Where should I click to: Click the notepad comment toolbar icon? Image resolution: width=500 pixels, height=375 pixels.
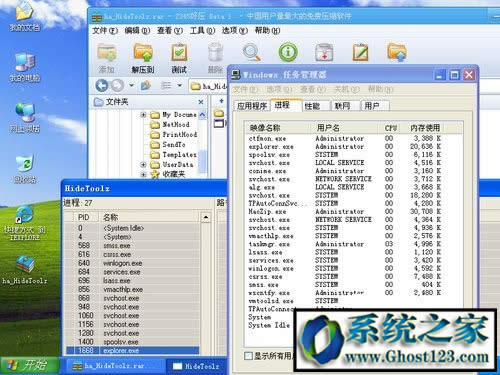pyautogui.click(x=360, y=52)
